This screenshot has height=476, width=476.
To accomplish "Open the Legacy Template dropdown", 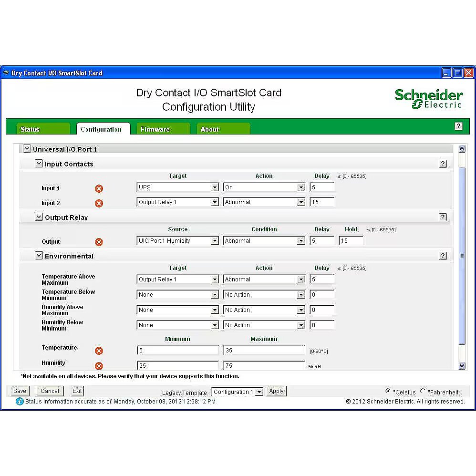I will (x=238, y=392).
